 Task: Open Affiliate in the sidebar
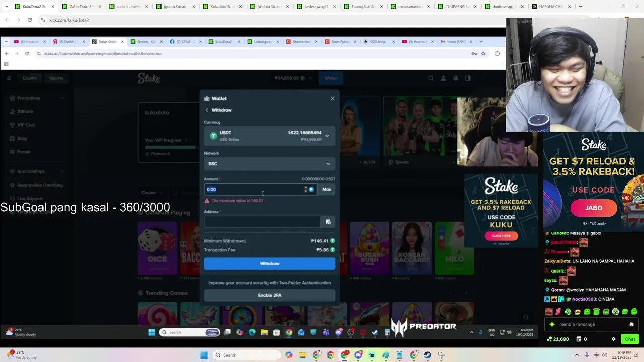[38, 111]
